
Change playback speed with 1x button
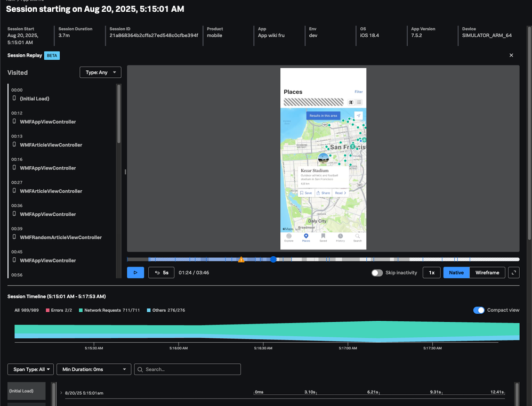pos(431,272)
